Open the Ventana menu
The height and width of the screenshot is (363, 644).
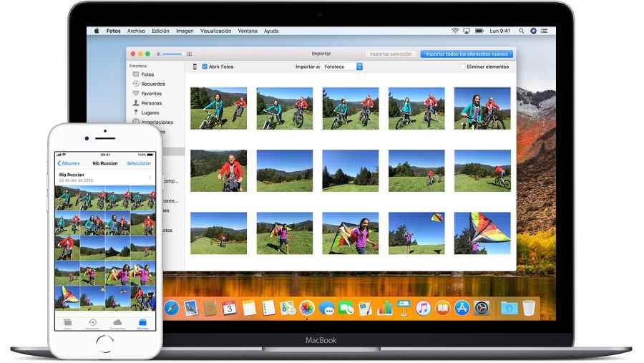click(248, 31)
